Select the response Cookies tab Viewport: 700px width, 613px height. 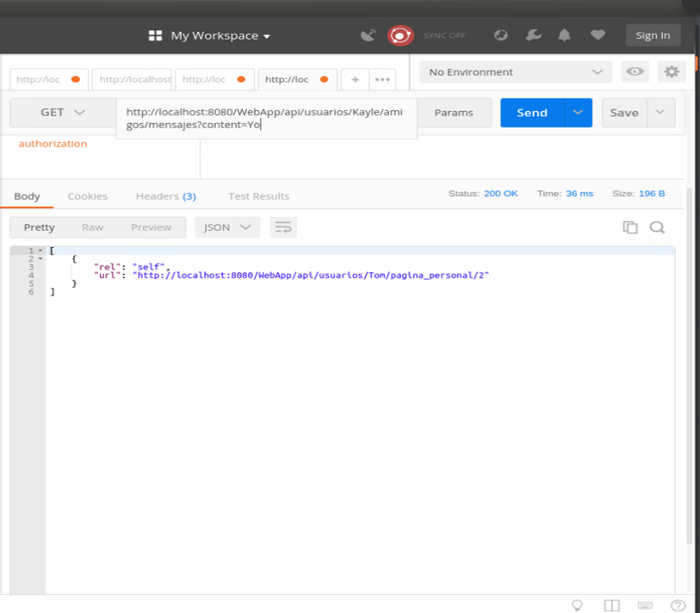(88, 196)
